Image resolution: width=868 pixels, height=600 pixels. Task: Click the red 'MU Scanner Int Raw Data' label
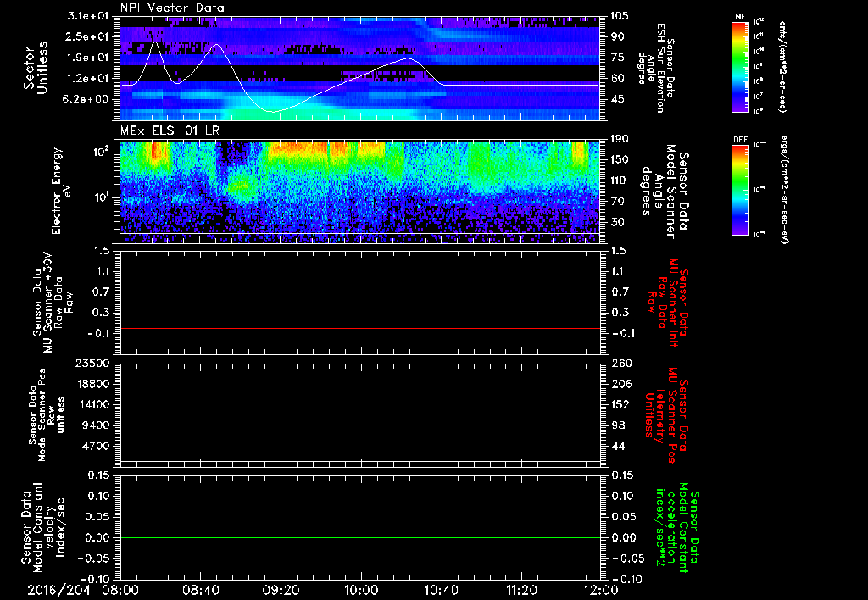(668, 303)
